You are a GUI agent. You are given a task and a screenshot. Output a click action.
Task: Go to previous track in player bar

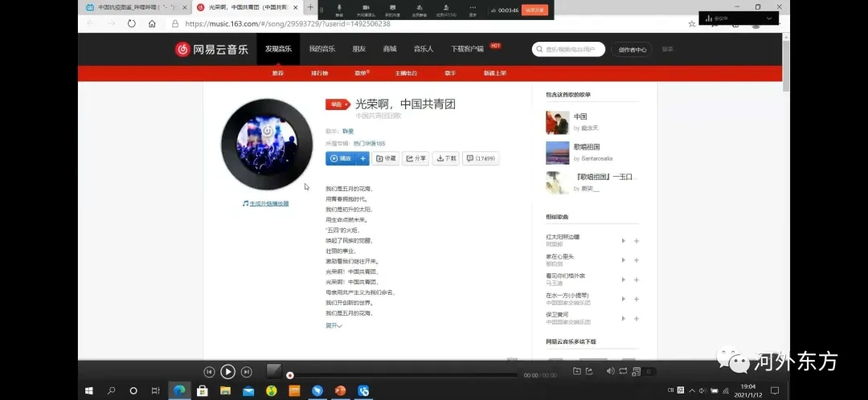[x=209, y=371]
